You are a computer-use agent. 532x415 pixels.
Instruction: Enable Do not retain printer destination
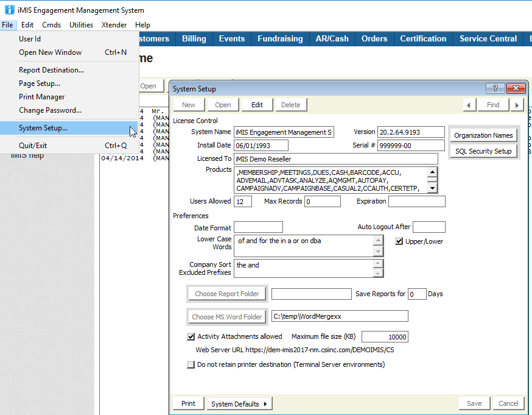(x=191, y=364)
